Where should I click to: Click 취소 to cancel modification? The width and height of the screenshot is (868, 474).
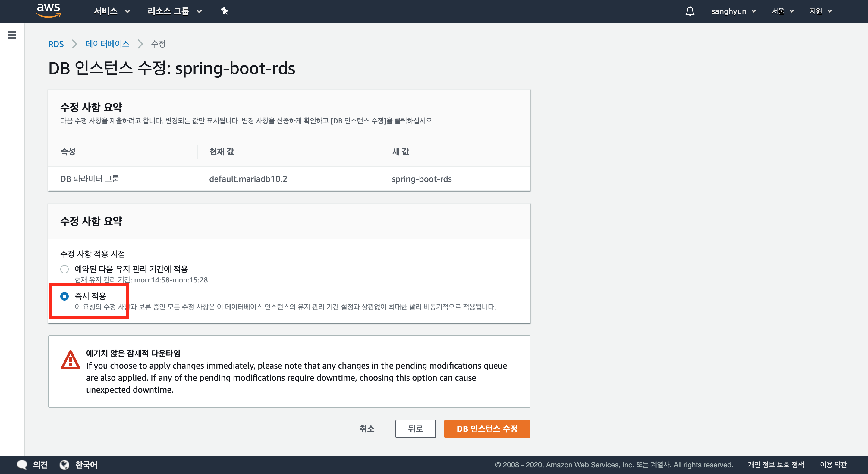point(367,429)
